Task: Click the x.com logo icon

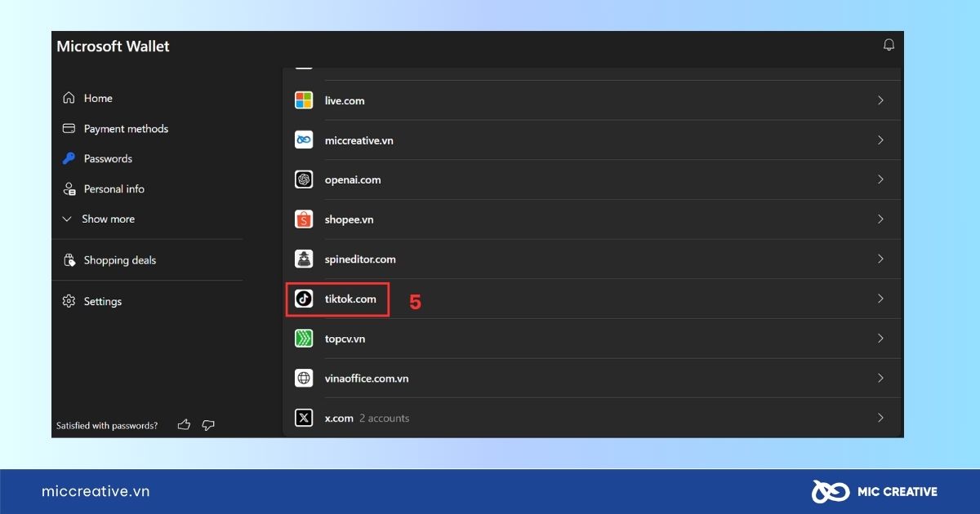Action: 304,418
